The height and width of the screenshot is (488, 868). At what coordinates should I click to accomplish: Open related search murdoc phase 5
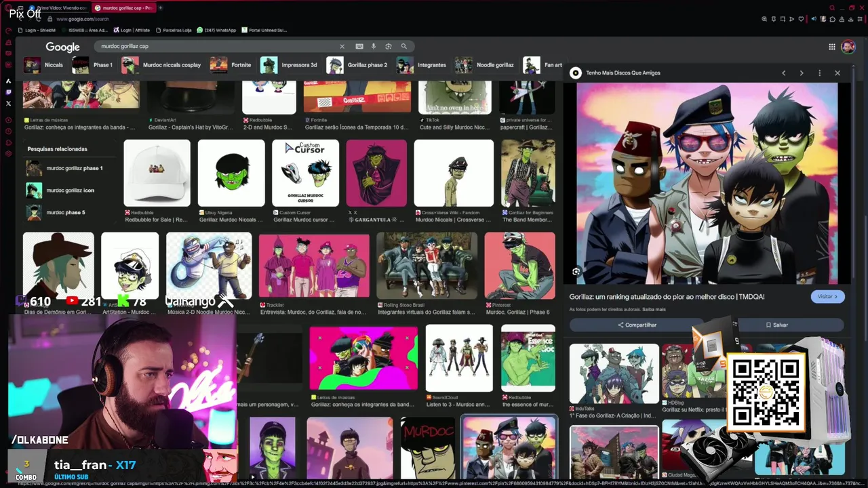click(x=56, y=213)
